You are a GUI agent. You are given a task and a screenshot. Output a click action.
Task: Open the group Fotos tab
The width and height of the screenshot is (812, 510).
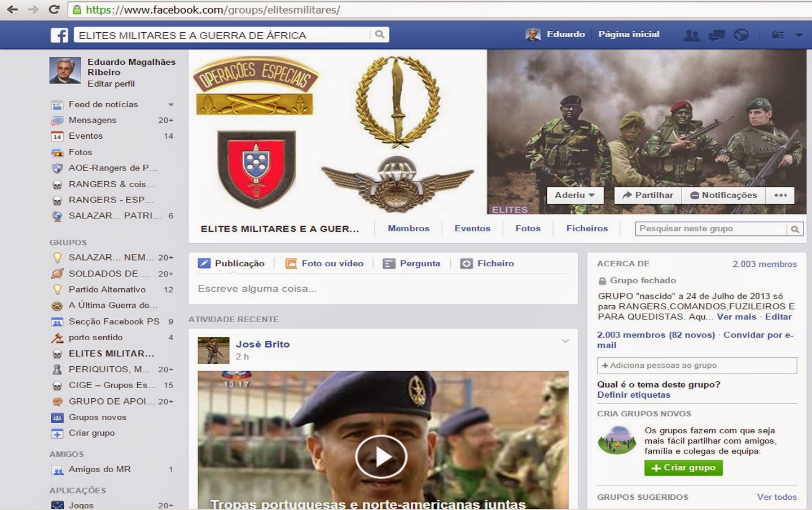click(528, 228)
